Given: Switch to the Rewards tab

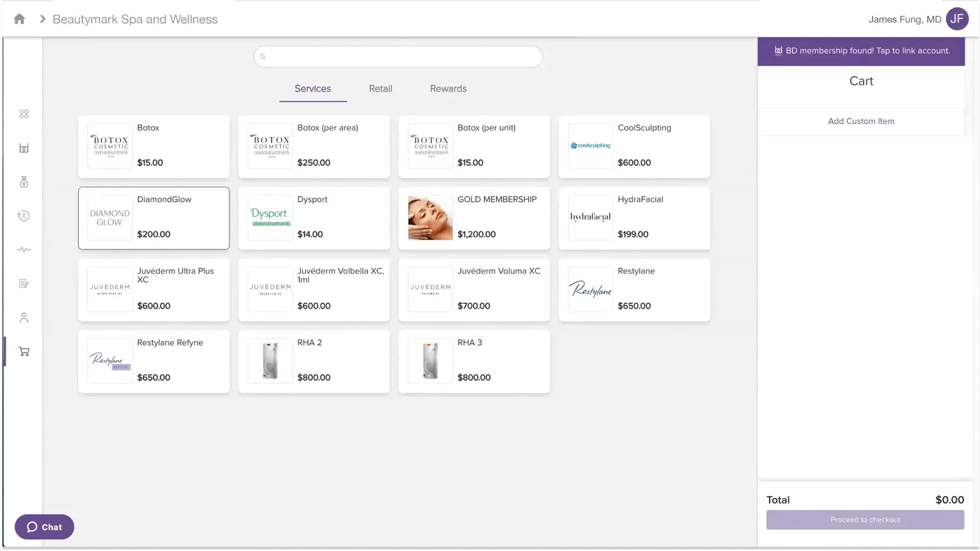Looking at the screenshot, I should pyautogui.click(x=448, y=88).
